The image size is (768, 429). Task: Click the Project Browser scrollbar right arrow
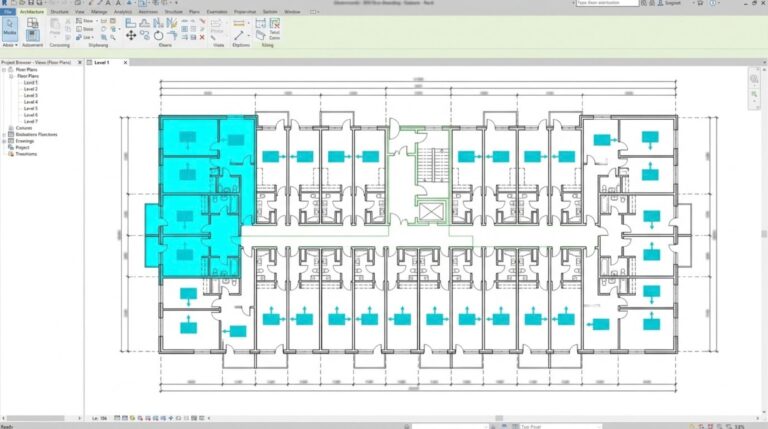point(80,418)
